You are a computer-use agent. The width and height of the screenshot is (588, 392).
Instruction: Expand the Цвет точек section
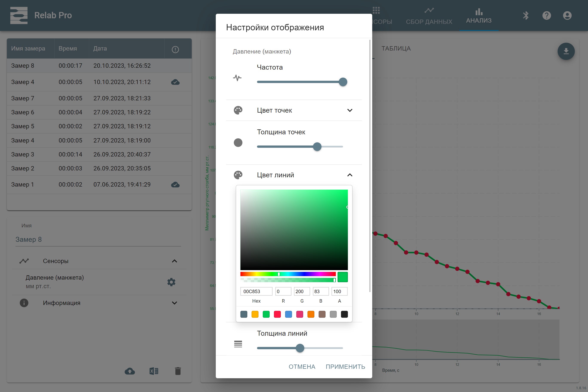click(x=349, y=110)
